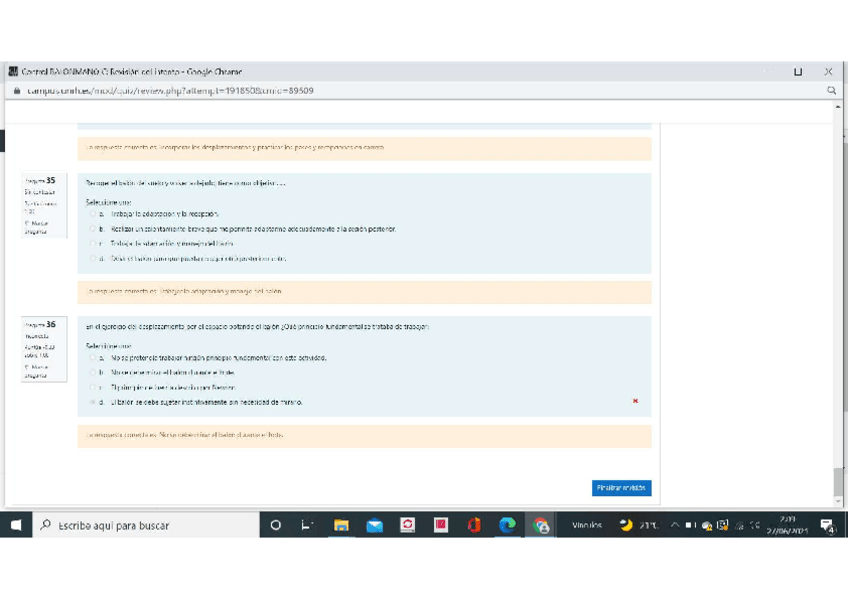Choose option d radio of question 36

pyautogui.click(x=93, y=402)
